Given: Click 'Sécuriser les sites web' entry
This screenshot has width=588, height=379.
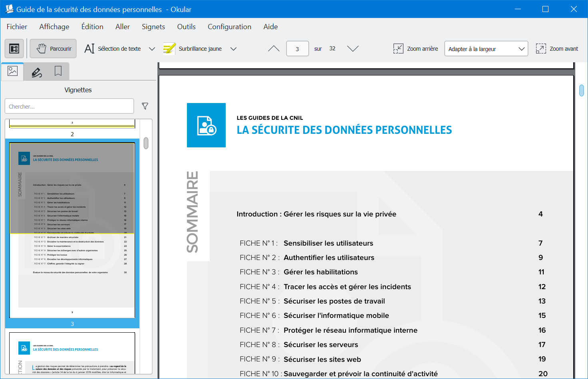Looking at the screenshot, I should pos(322,359).
